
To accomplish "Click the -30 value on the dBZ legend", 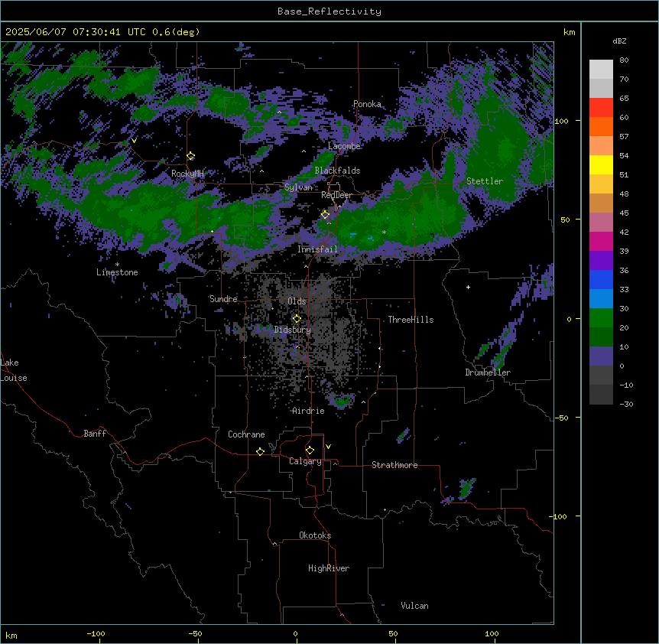I will point(626,405).
